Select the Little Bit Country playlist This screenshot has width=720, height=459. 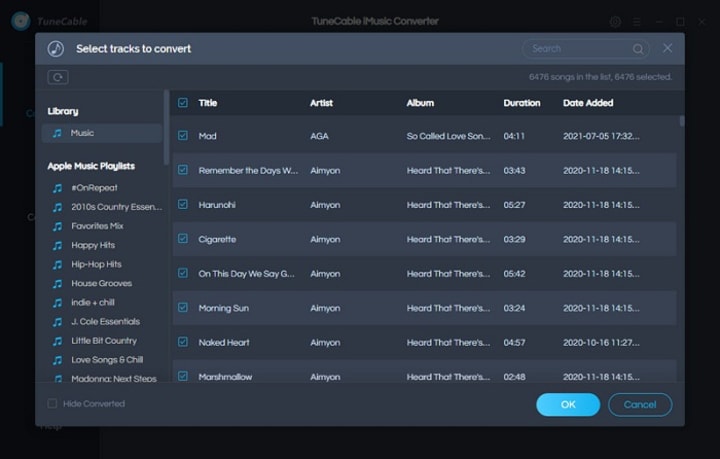(104, 341)
